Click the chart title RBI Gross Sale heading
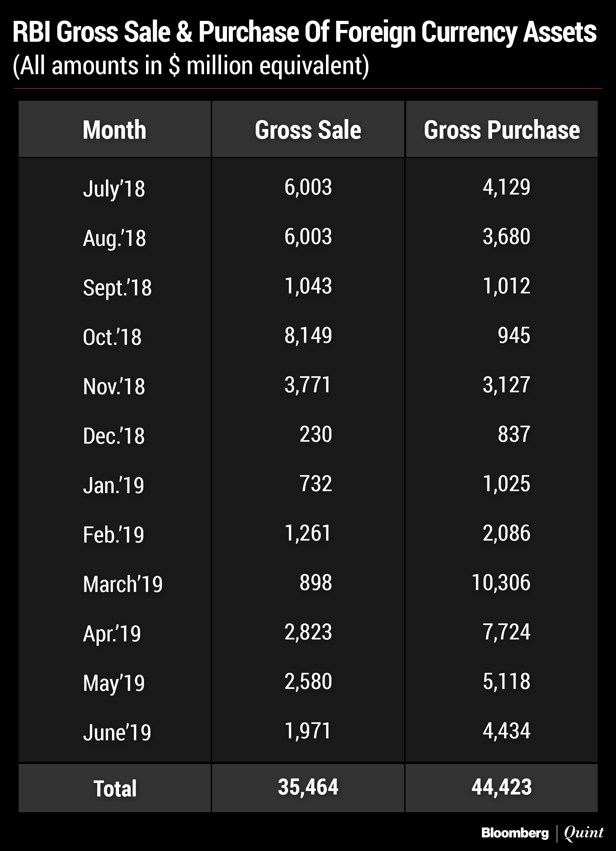Screen dimensions: 616x851 pos(304,32)
